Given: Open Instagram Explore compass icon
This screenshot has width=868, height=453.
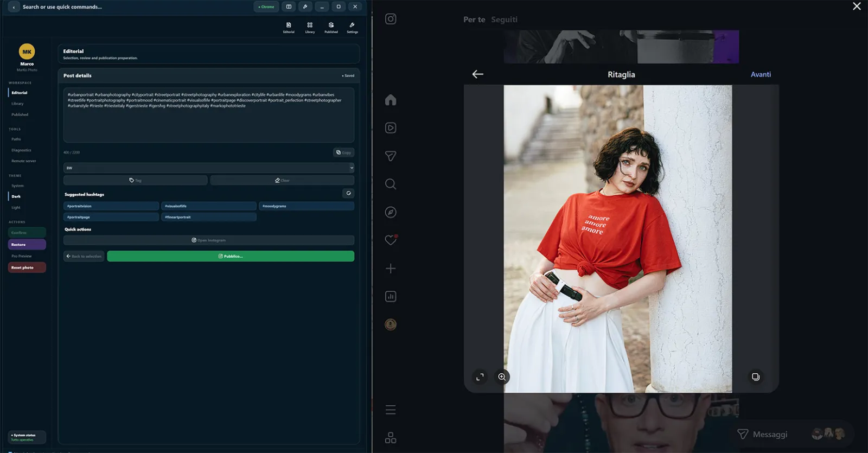Looking at the screenshot, I should [391, 212].
